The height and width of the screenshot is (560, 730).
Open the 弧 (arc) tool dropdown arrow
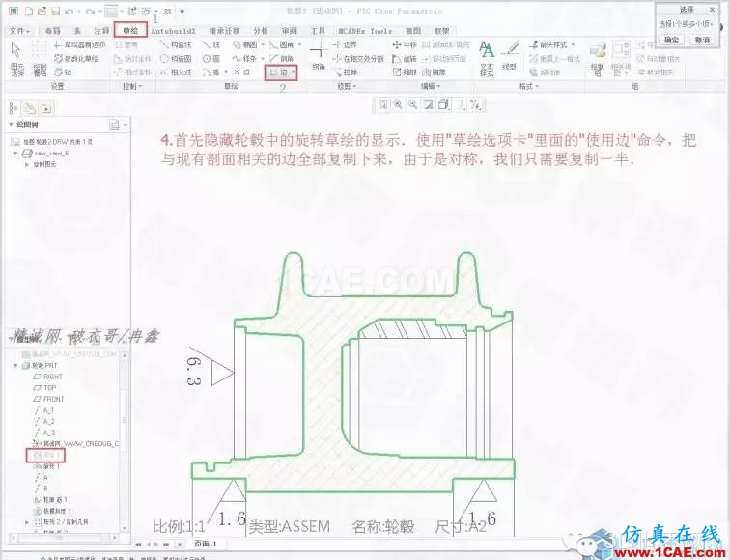click(x=226, y=72)
